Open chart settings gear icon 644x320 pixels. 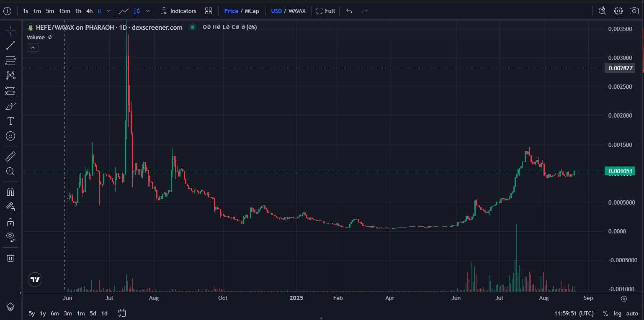click(x=618, y=11)
